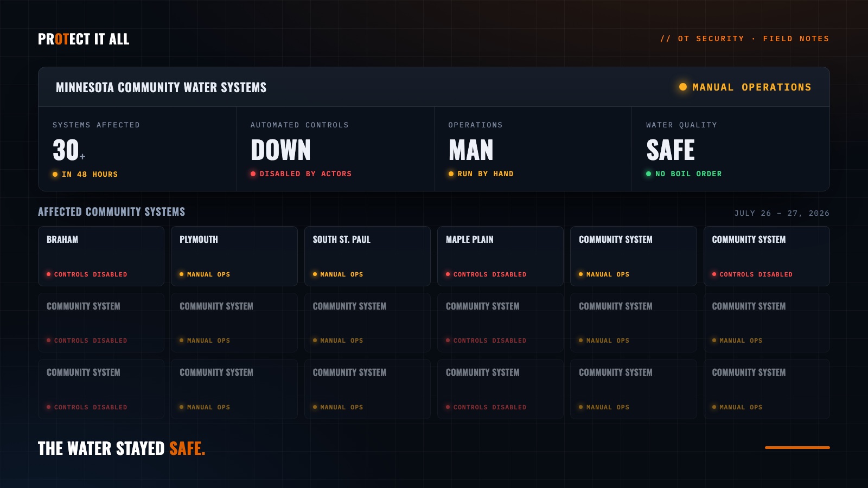Select the Automated Controls DOWN value

[280, 150]
